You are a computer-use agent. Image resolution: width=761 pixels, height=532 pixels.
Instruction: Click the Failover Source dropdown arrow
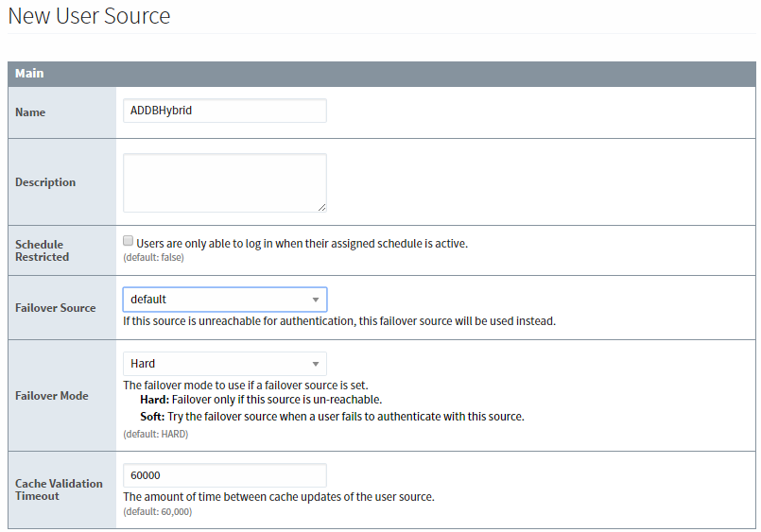point(316,300)
